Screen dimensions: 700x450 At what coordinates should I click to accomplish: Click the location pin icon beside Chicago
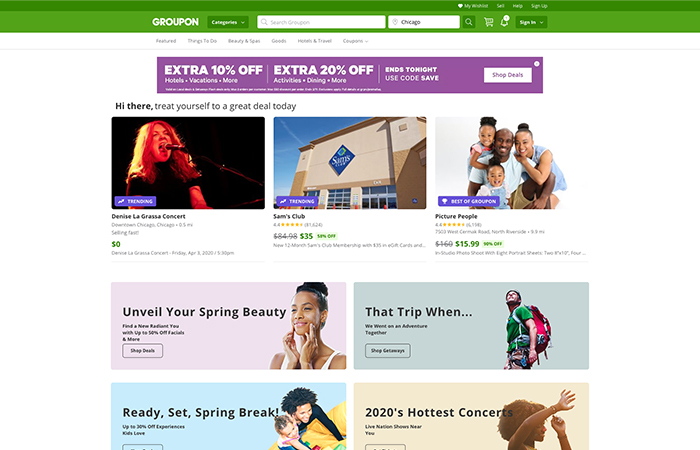click(395, 22)
